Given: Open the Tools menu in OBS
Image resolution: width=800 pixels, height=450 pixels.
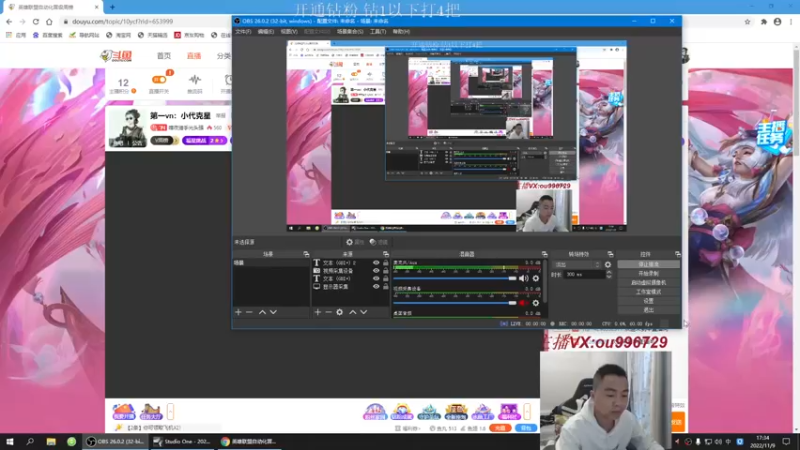Looking at the screenshot, I should pos(378,32).
